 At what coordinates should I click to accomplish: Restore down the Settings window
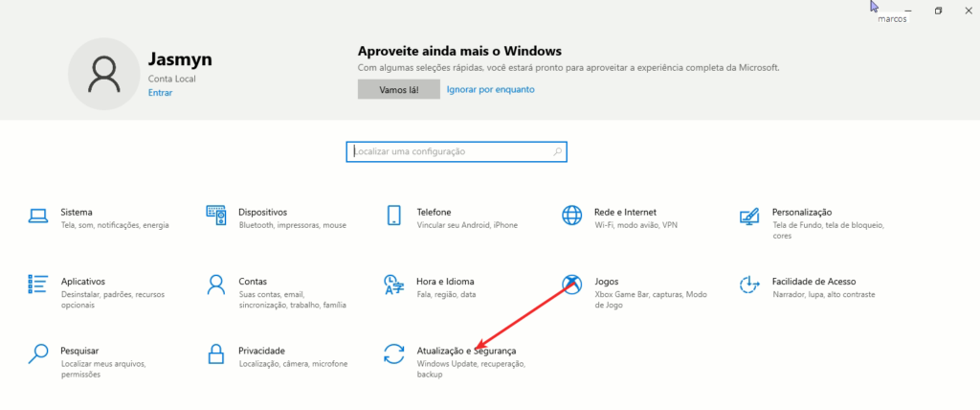938,11
